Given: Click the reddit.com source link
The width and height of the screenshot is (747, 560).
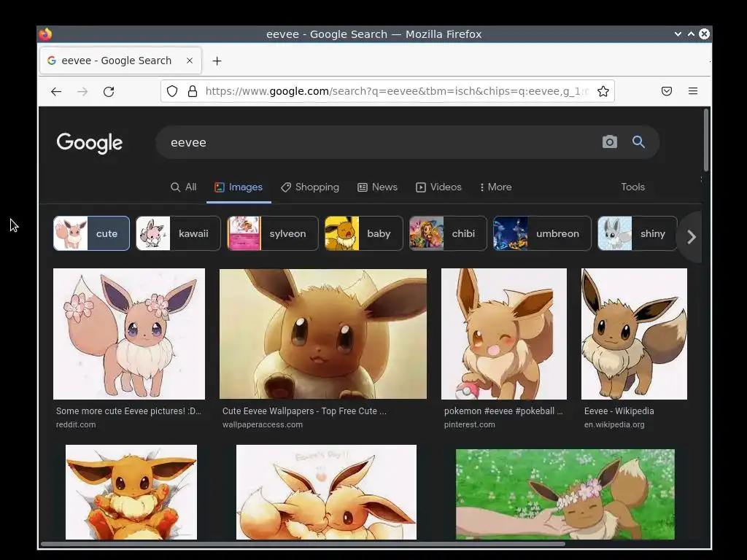Looking at the screenshot, I should click(x=76, y=424).
